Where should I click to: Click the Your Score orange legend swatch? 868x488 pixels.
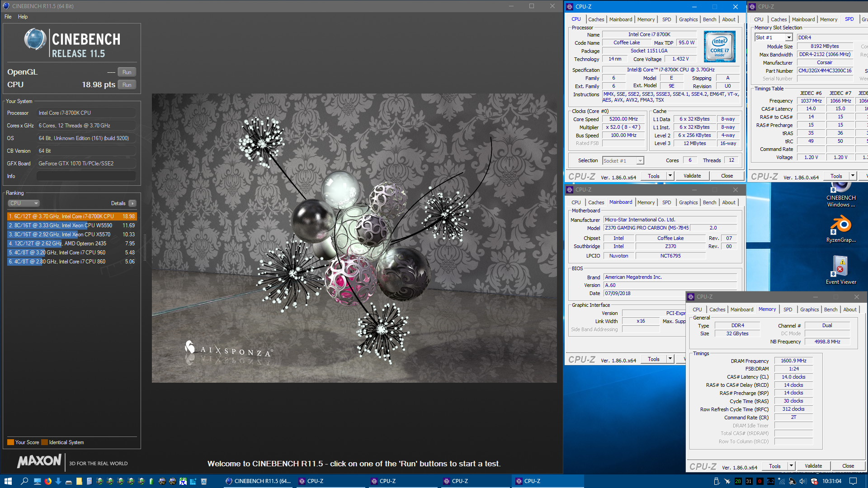10,442
